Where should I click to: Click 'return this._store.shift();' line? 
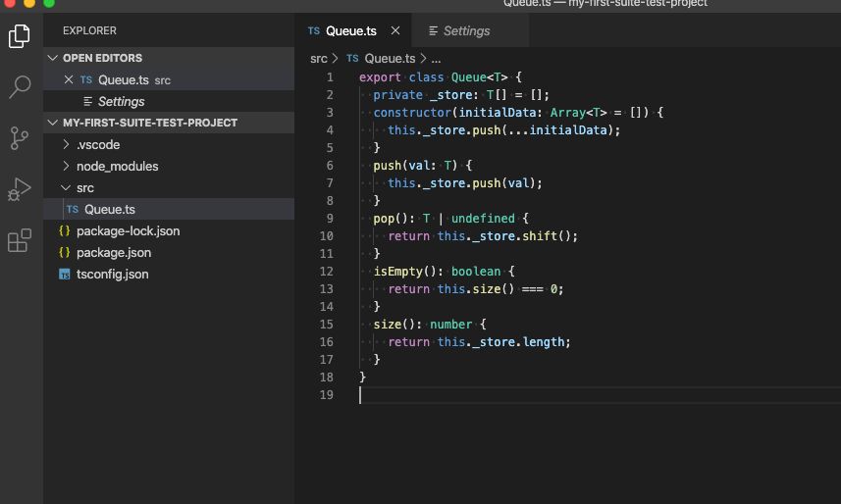pos(483,236)
